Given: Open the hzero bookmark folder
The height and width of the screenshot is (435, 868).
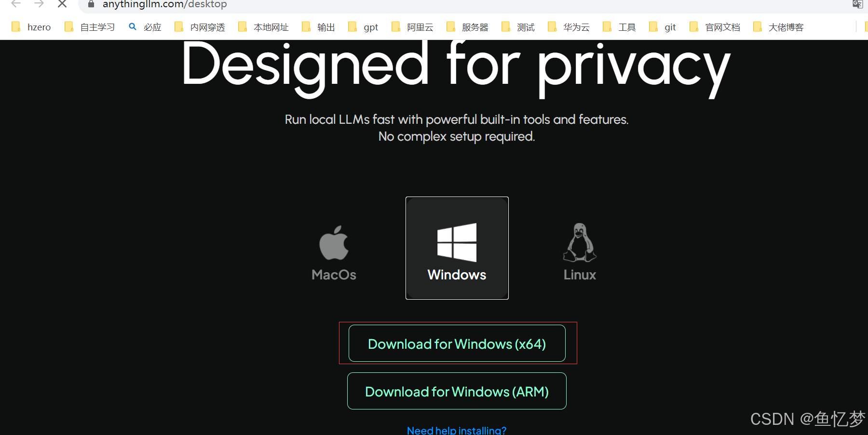Looking at the screenshot, I should pyautogui.click(x=31, y=27).
